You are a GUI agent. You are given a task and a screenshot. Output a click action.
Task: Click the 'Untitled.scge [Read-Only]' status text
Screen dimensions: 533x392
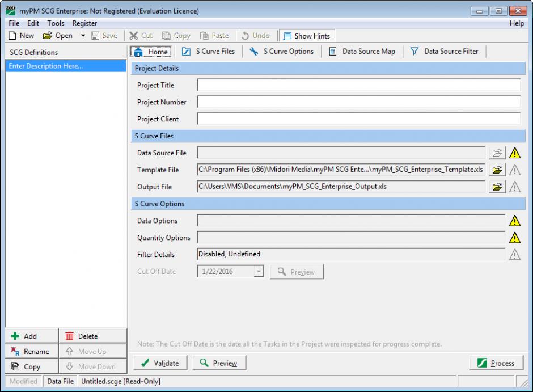[x=121, y=381]
